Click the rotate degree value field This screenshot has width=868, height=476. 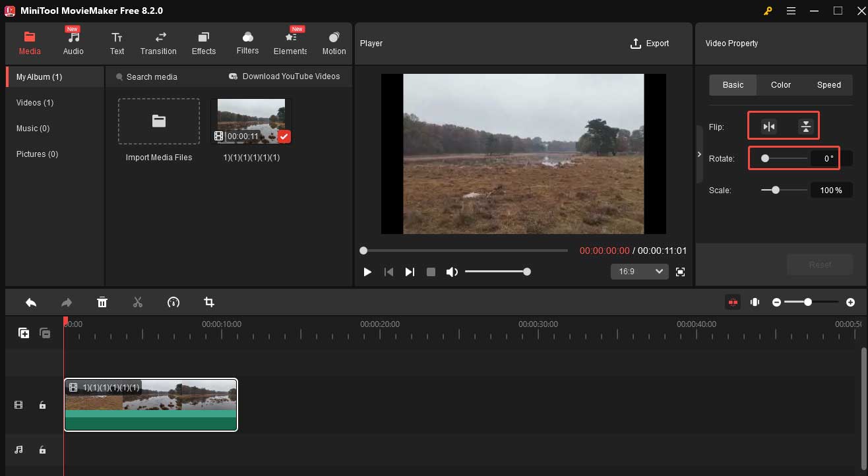[x=831, y=158]
